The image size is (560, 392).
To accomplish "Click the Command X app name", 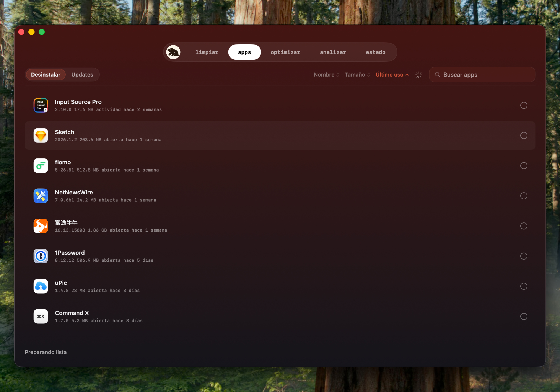I will click(x=72, y=313).
